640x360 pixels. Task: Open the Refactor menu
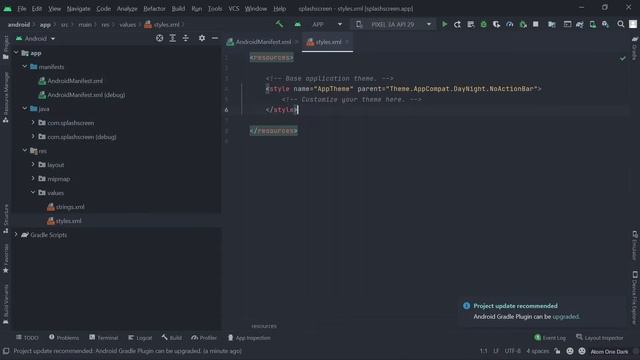pyautogui.click(x=154, y=9)
